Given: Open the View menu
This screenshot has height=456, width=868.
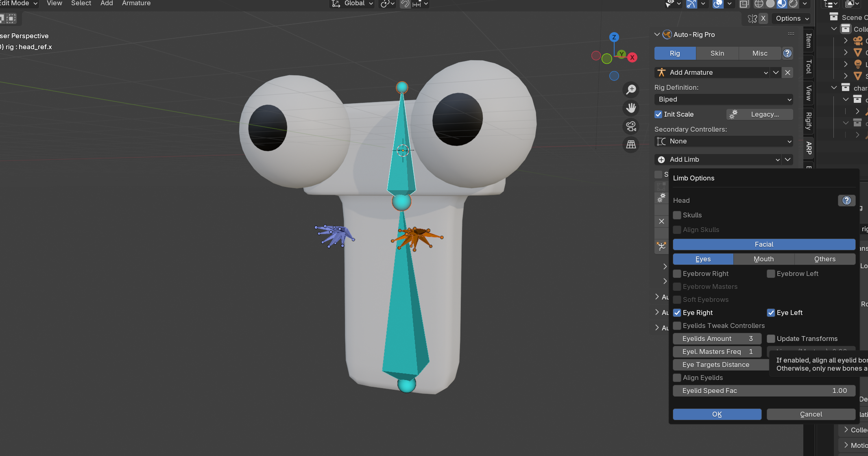Looking at the screenshot, I should point(54,3).
